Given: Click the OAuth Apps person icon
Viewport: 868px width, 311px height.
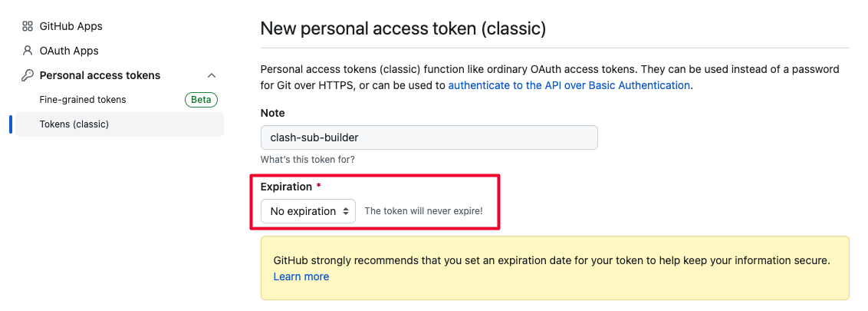Looking at the screenshot, I should click(27, 51).
